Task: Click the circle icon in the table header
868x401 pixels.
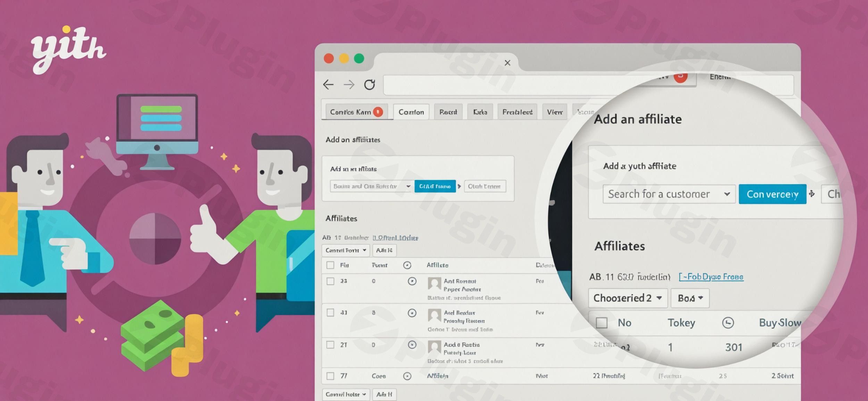Action: click(x=407, y=265)
